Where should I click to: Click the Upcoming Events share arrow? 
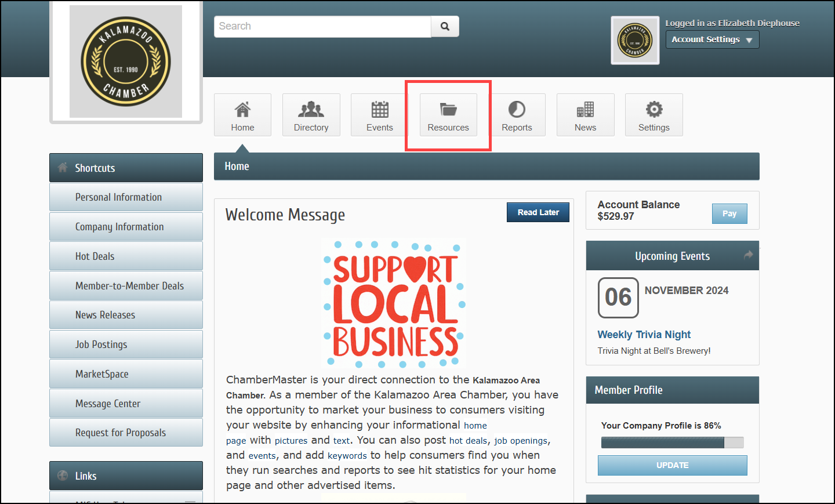(749, 255)
